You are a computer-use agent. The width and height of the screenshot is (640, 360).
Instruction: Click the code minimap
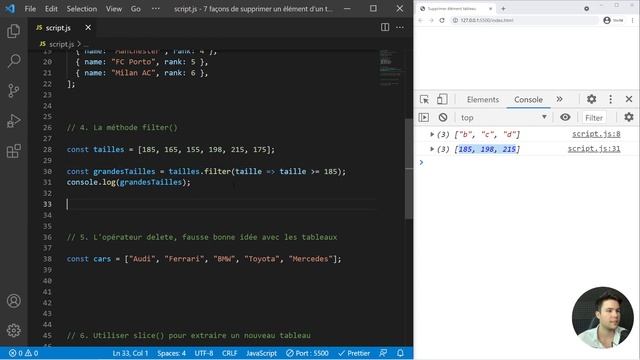(390, 67)
